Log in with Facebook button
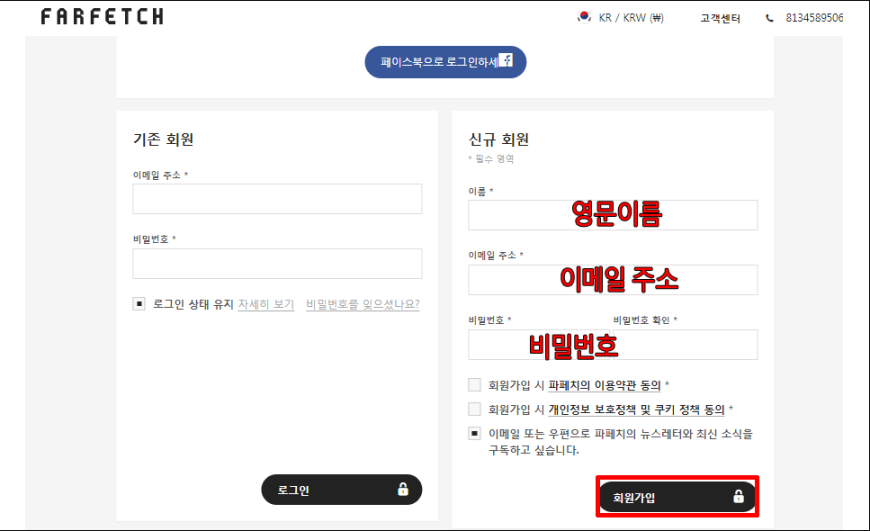The height and width of the screenshot is (531, 870). point(445,62)
